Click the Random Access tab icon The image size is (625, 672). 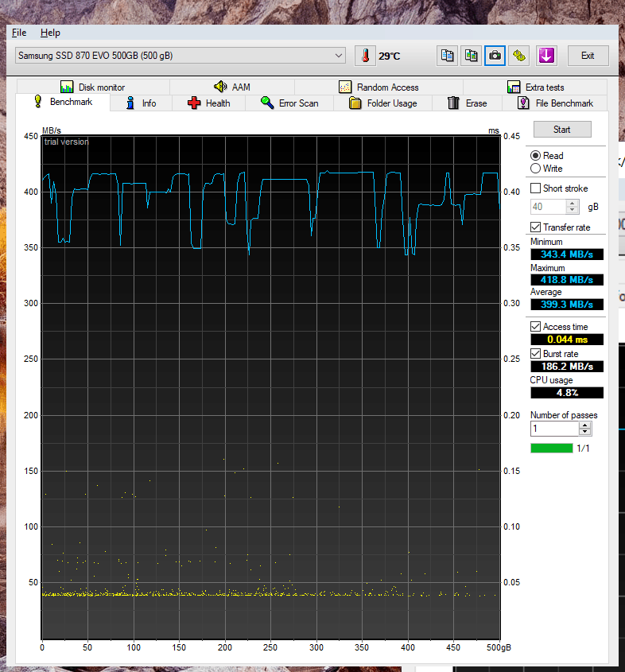tap(345, 87)
